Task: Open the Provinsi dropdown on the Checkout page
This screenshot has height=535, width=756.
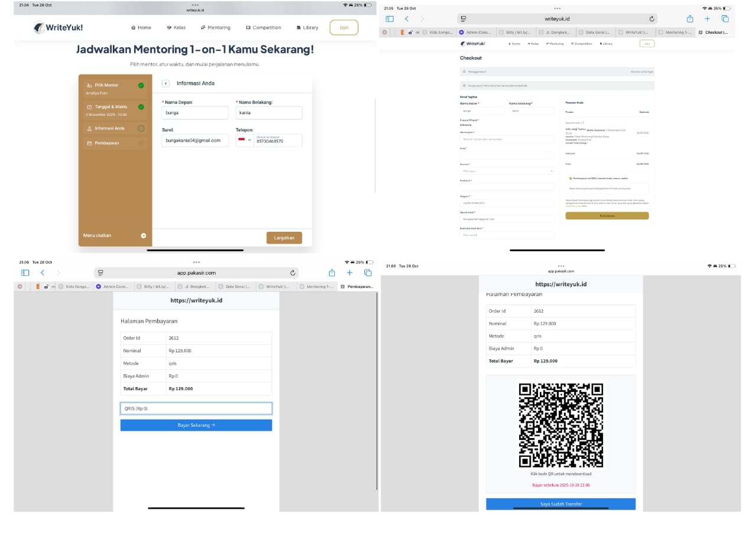Action: pos(507,171)
